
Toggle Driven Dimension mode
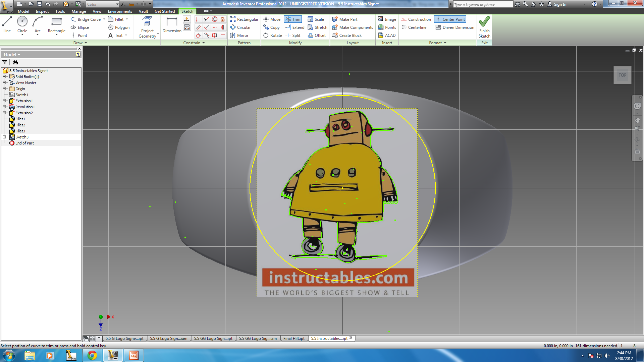click(455, 27)
